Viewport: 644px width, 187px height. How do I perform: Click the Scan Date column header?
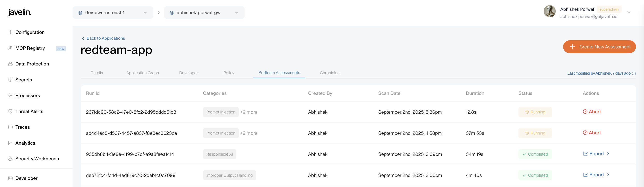click(389, 93)
